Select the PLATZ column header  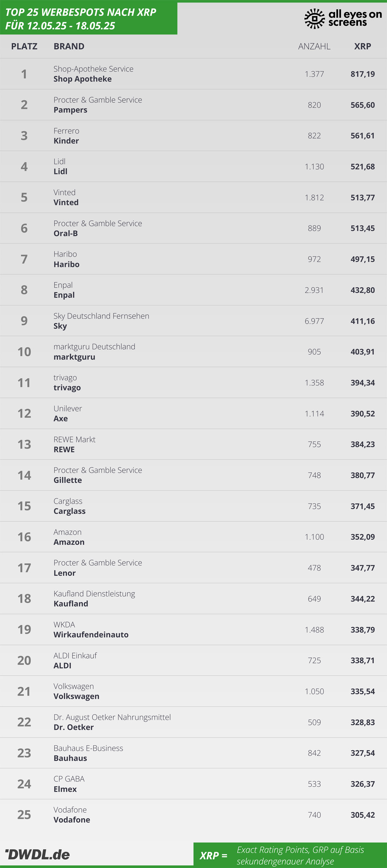24,46
